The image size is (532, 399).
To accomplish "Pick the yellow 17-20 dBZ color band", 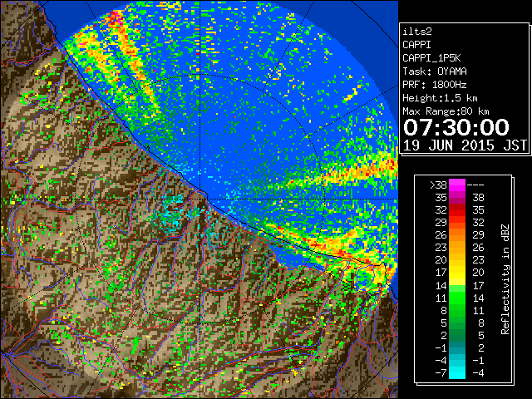I will [457, 273].
